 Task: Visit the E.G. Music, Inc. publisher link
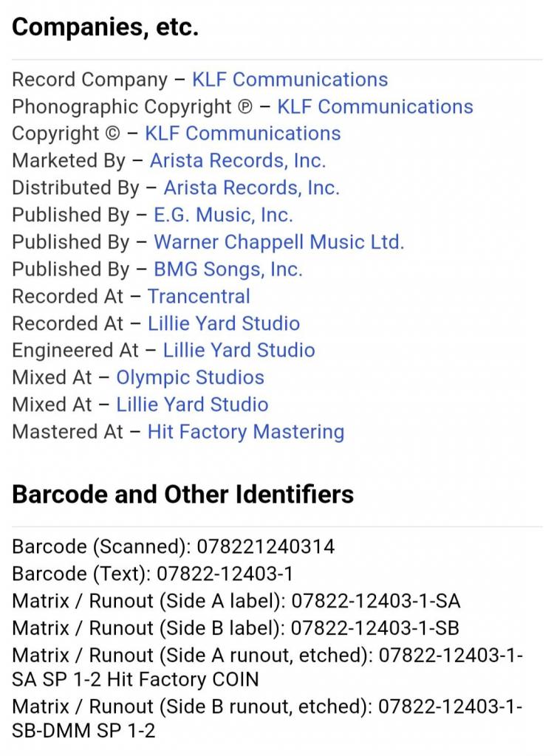223,215
